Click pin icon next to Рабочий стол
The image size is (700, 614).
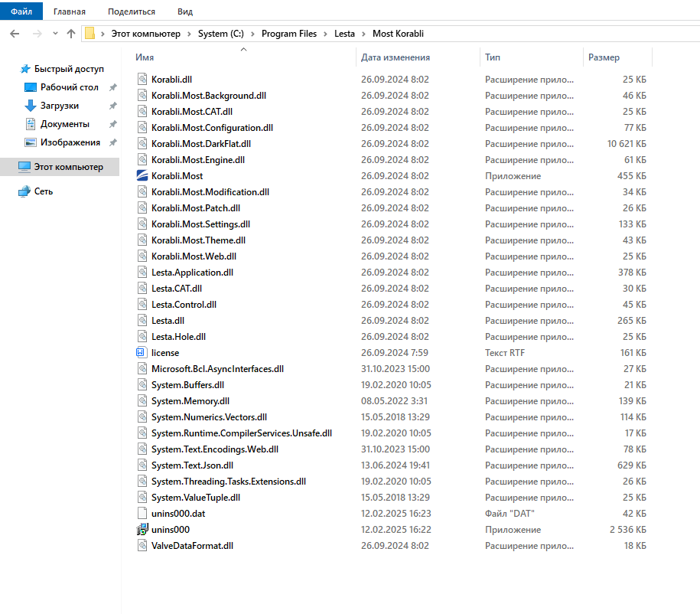click(113, 87)
